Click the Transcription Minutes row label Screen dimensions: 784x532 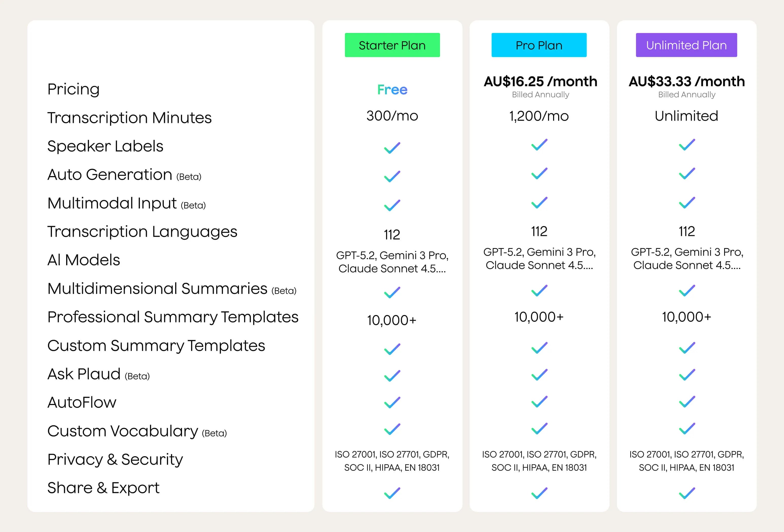[129, 118]
